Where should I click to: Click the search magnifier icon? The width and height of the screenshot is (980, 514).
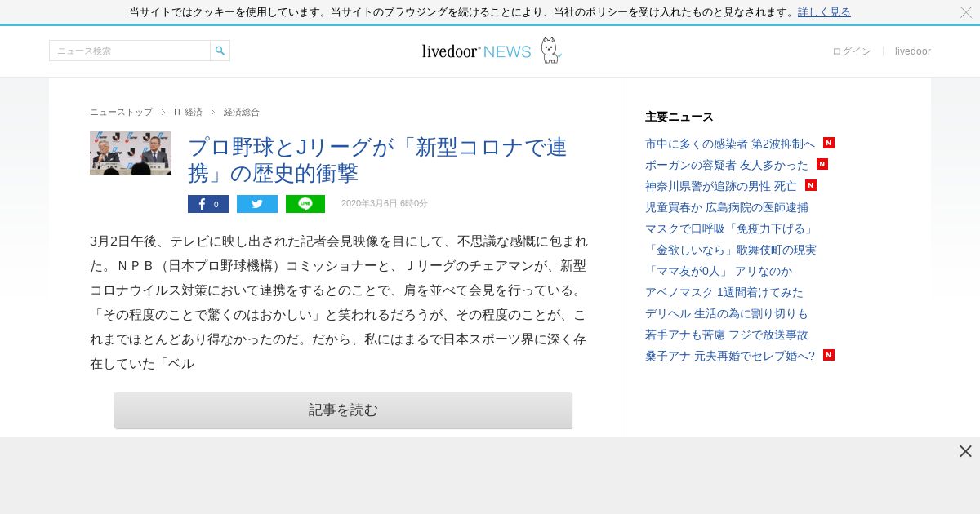tap(220, 51)
